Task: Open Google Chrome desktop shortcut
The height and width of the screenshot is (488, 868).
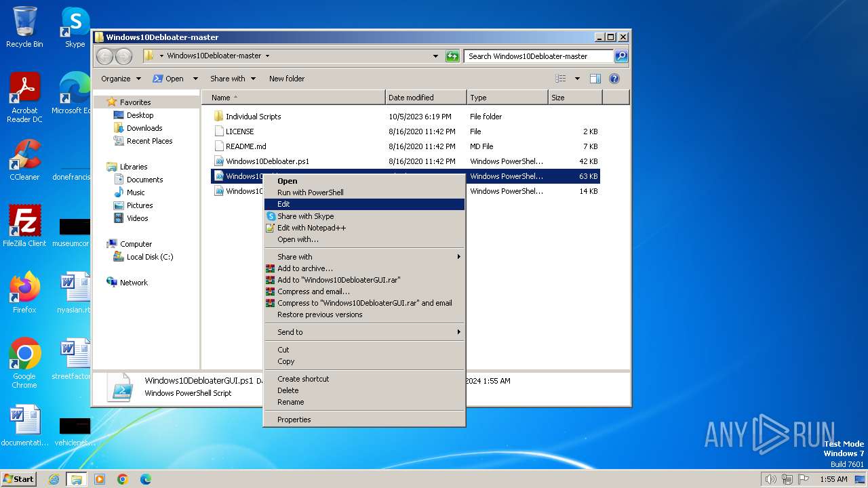Action: click(24, 363)
